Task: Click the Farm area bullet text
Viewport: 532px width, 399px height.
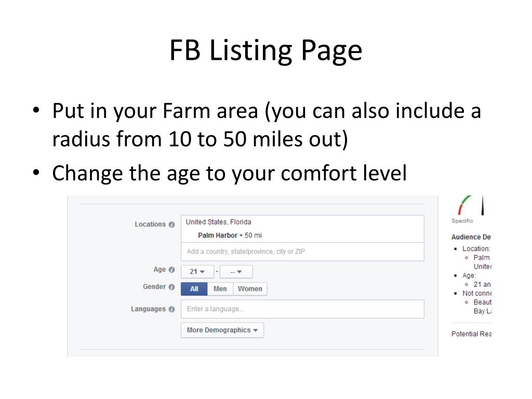Action: [267, 125]
